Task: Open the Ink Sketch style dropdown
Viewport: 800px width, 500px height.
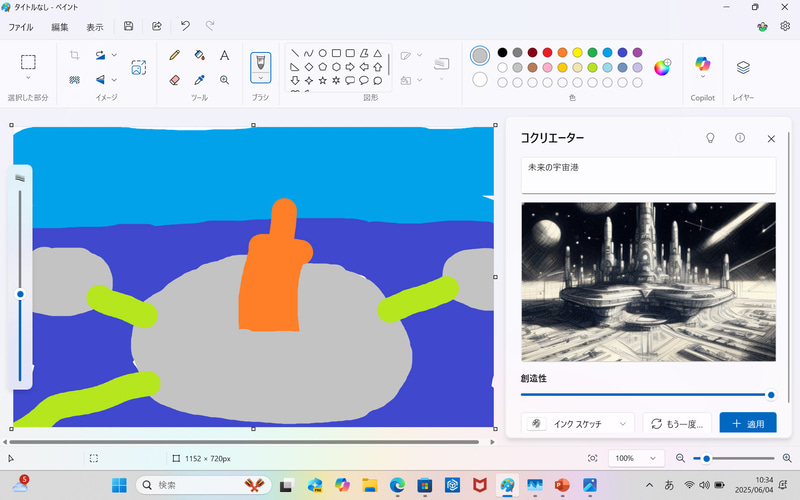Action: pos(578,423)
